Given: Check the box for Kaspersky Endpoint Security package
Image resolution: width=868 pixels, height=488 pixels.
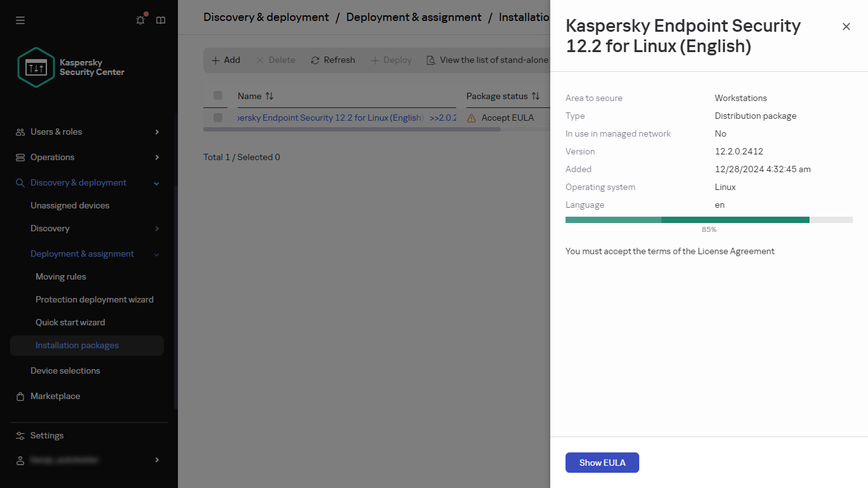Looking at the screenshot, I should pos(218,118).
